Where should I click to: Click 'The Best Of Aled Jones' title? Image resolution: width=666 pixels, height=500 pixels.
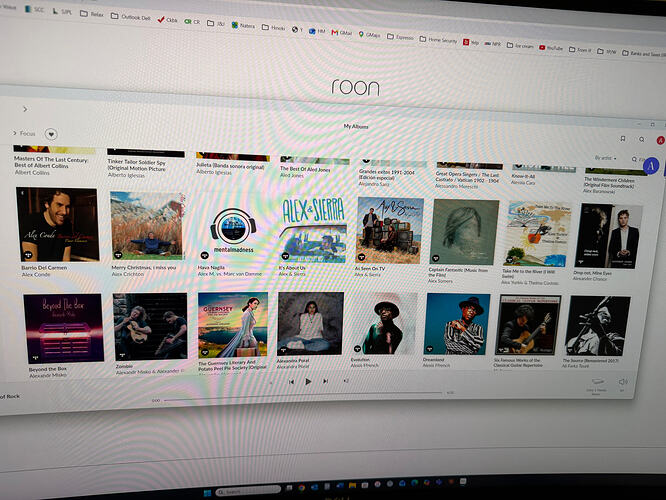pos(305,169)
